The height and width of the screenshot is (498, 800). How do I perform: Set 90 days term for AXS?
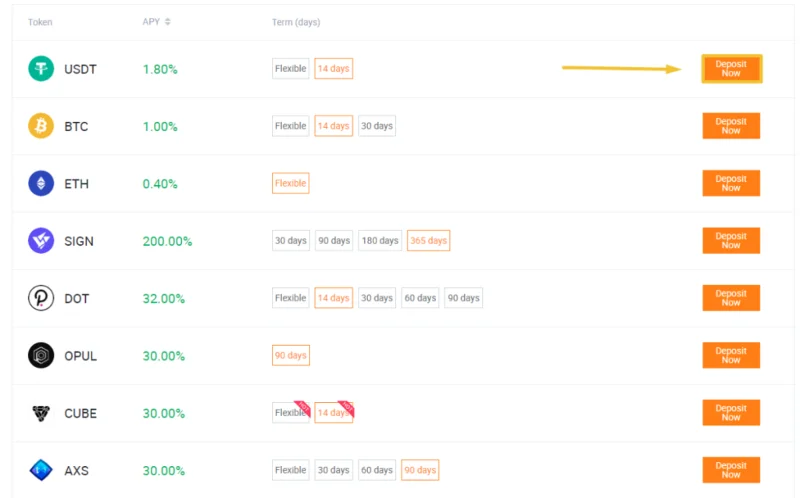click(x=420, y=470)
